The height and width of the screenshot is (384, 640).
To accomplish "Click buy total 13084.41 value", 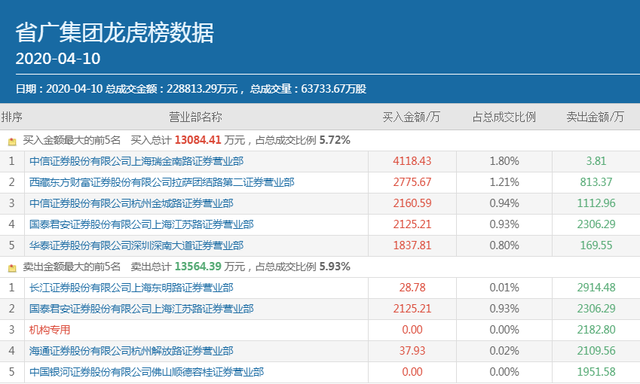I will click(x=198, y=140).
